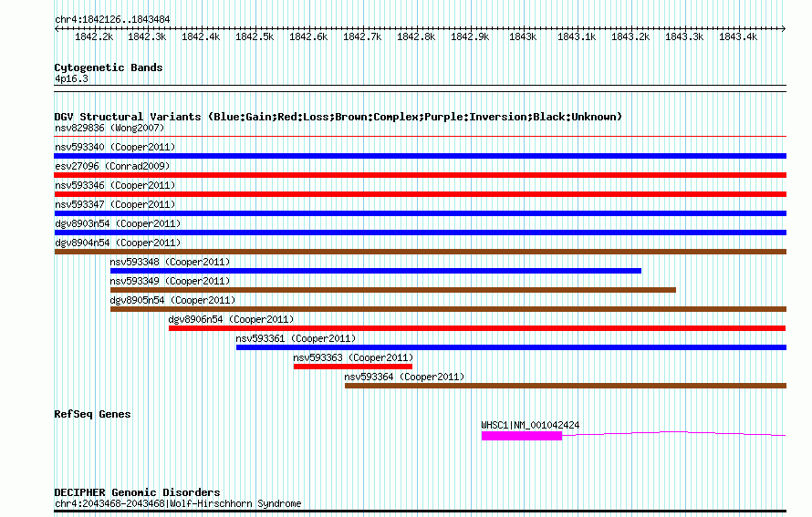This screenshot has height=517, width=812.
Task: Click the 1842.4k ruler tick
Action: click(x=201, y=36)
